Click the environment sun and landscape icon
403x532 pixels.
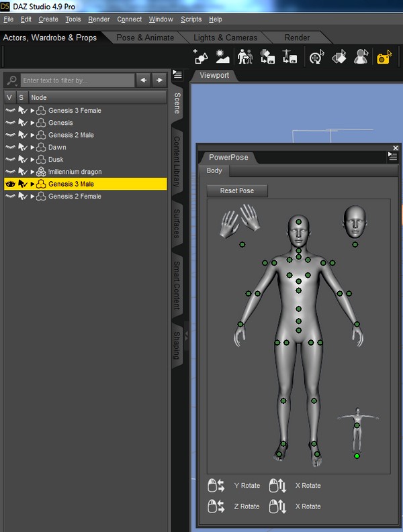[x=222, y=56]
